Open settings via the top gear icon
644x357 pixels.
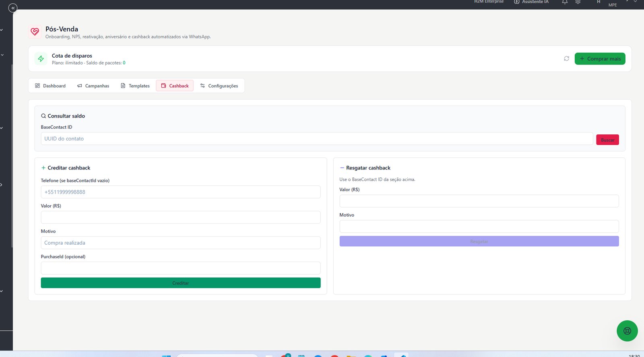[578, 2]
